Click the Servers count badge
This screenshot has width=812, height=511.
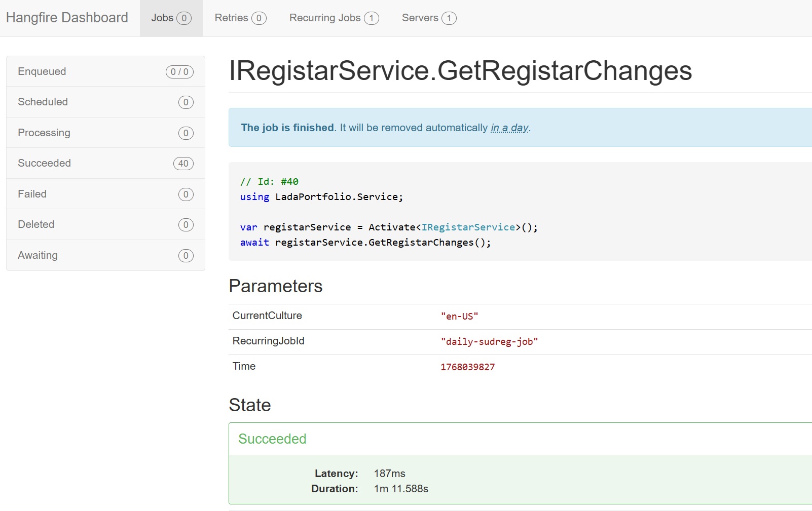click(449, 18)
